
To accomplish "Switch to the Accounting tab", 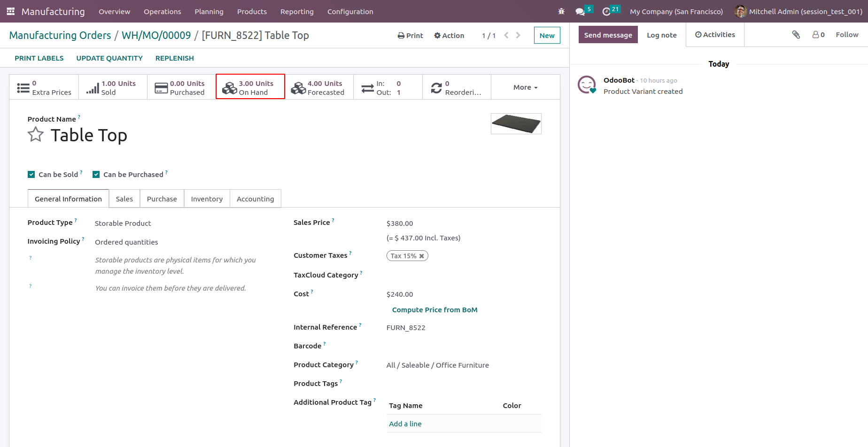I will pos(255,199).
